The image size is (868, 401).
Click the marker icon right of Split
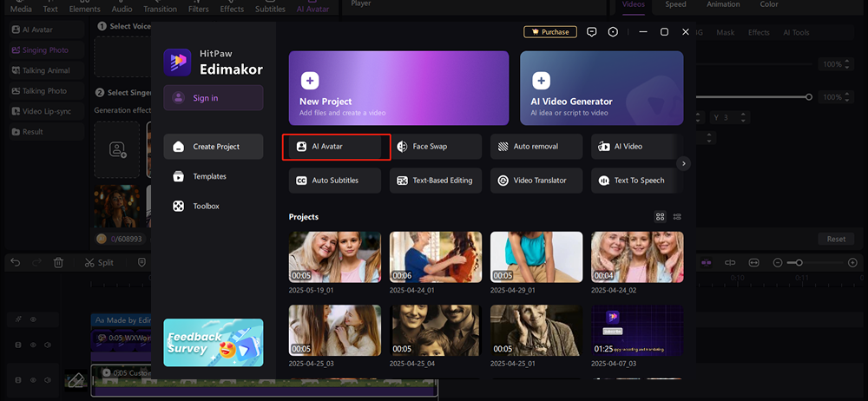(141, 262)
